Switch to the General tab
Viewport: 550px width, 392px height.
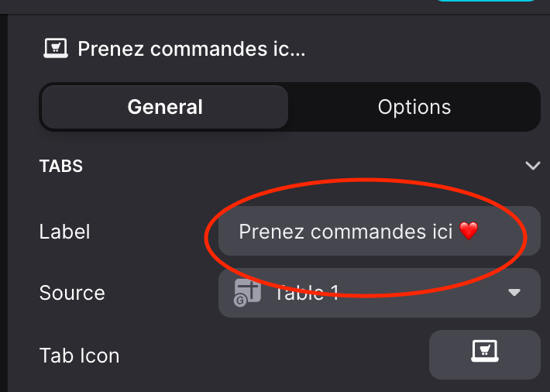[x=165, y=107]
